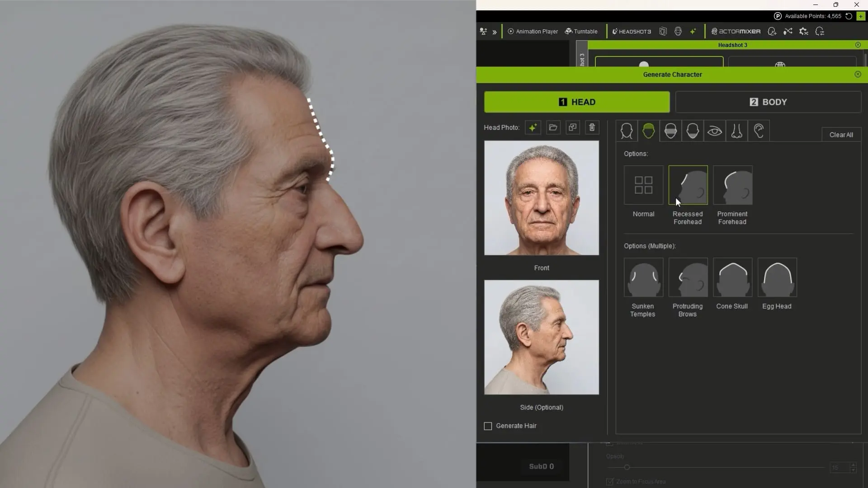Click the AI generate head photo sparkle icon

click(533, 127)
